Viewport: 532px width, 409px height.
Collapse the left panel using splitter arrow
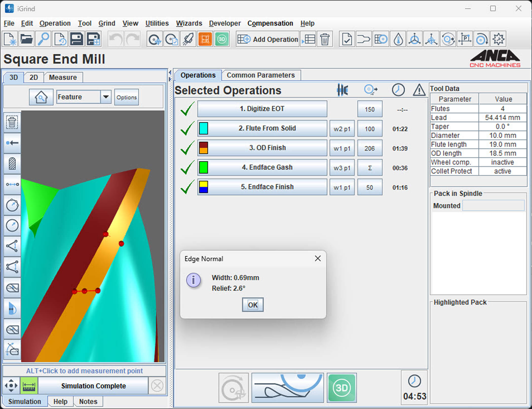[x=170, y=73]
